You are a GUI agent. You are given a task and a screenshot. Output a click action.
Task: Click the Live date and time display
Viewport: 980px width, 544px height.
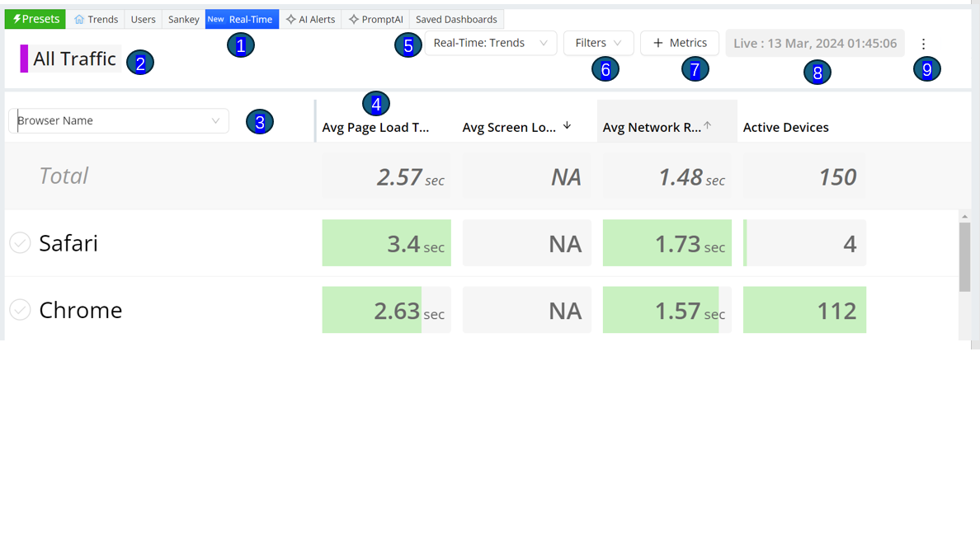pos(815,43)
